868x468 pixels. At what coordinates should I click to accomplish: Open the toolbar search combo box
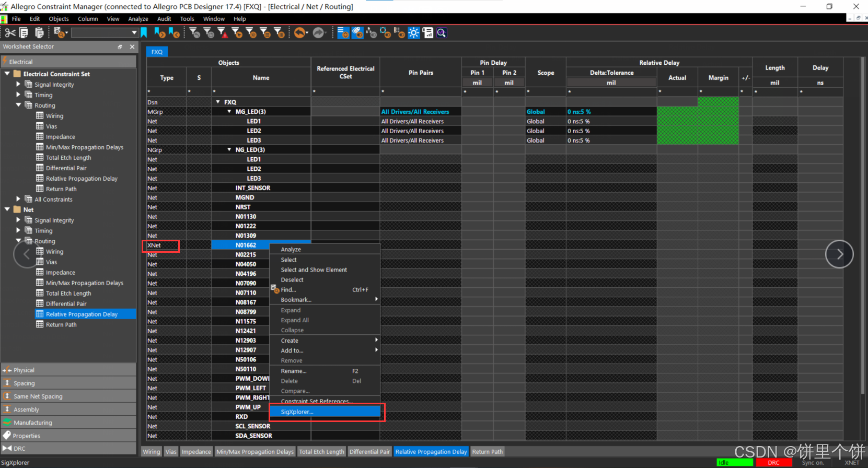[105, 33]
